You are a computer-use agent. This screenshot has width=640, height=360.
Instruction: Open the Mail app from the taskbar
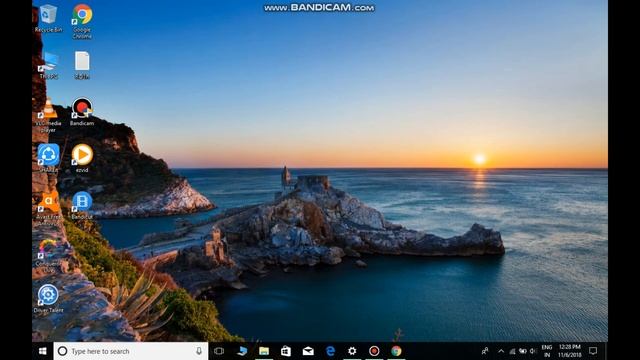coord(308,351)
